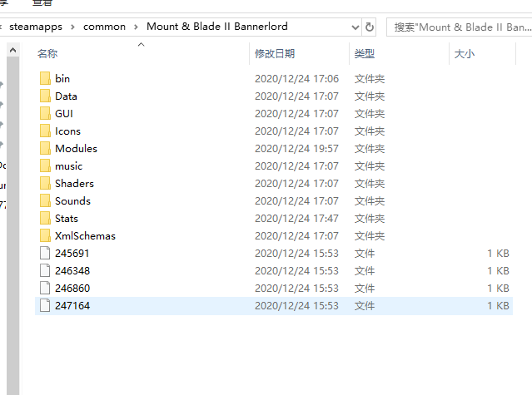Select the Shaders folder icon

pos(45,183)
